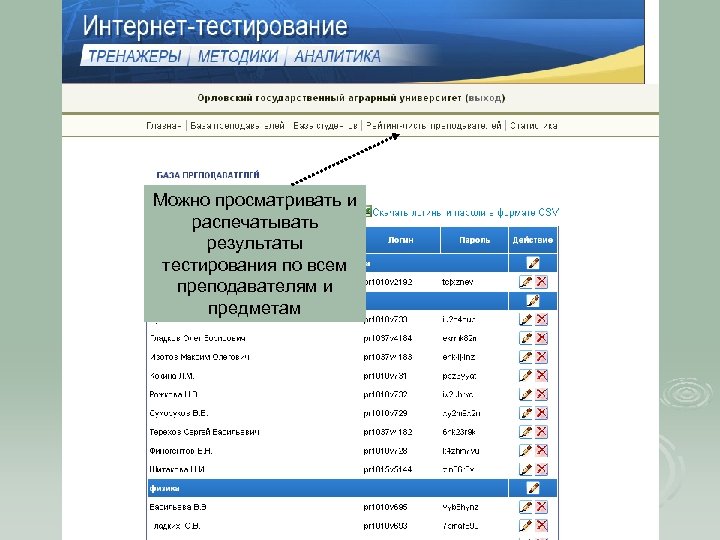This screenshot has height=540, width=720.
Task: Click the (выход) logout link
Action: tap(485, 98)
